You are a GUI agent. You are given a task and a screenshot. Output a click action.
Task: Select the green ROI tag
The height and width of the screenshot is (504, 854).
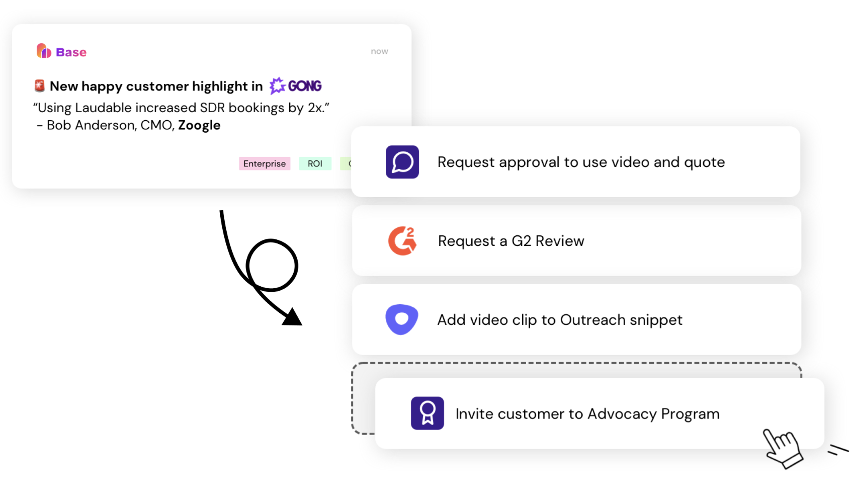point(315,163)
